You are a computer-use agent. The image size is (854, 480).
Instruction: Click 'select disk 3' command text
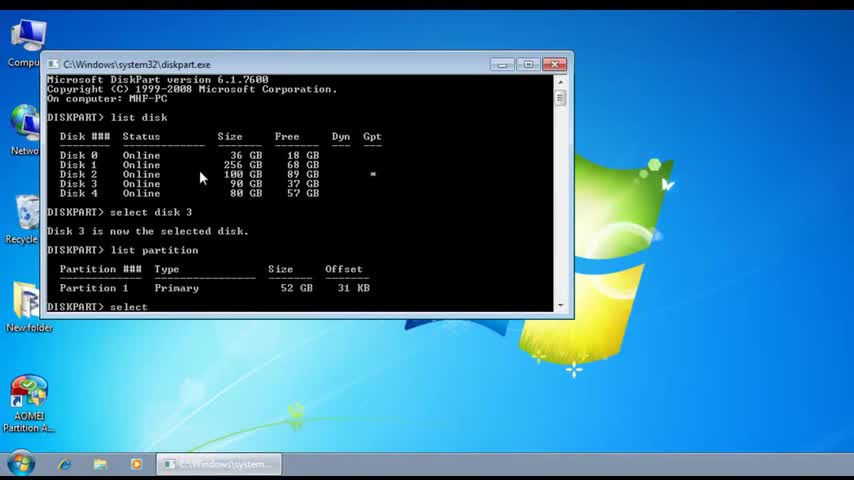pos(151,212)
